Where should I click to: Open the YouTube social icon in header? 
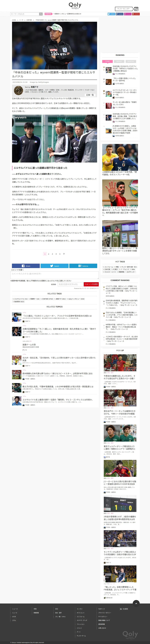coord(136,14)
